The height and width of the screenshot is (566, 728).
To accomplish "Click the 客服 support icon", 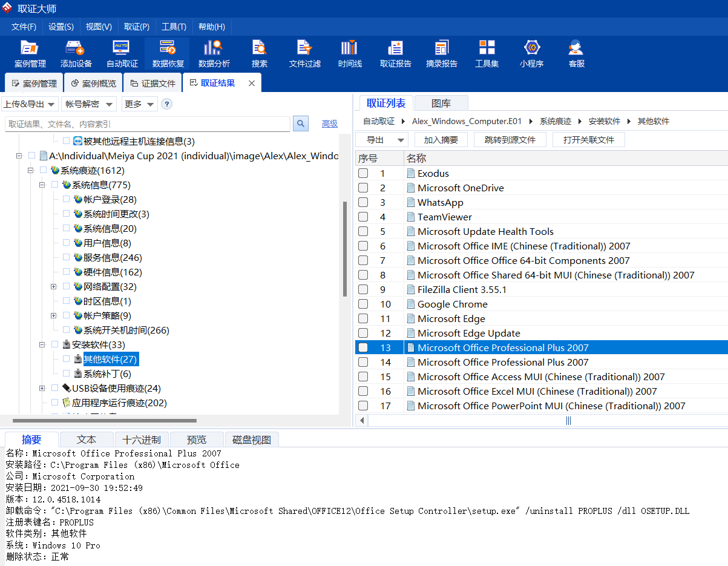I will point(576,54).
